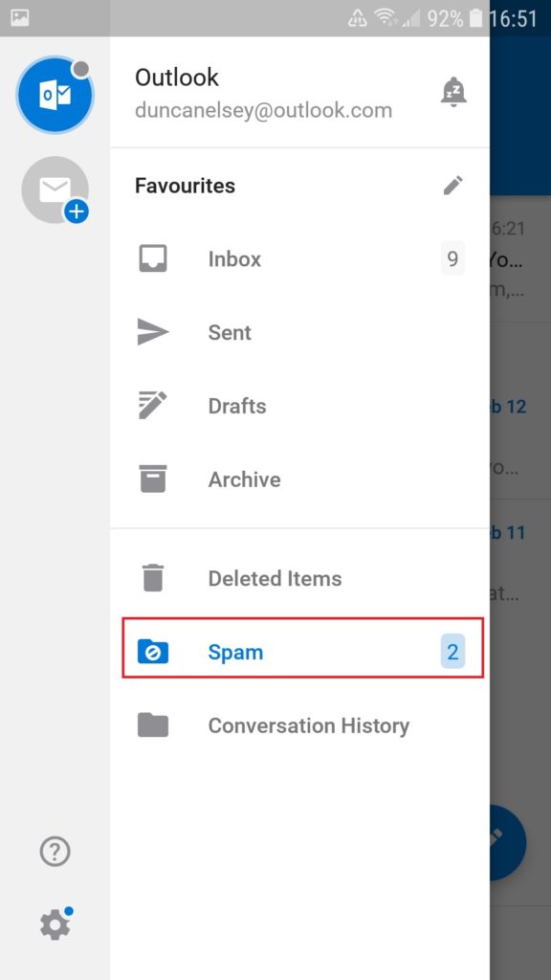The height and width of the screenshot is (980, 551).
Task: Open the Inbox folder label
Action: coord(235,258)
